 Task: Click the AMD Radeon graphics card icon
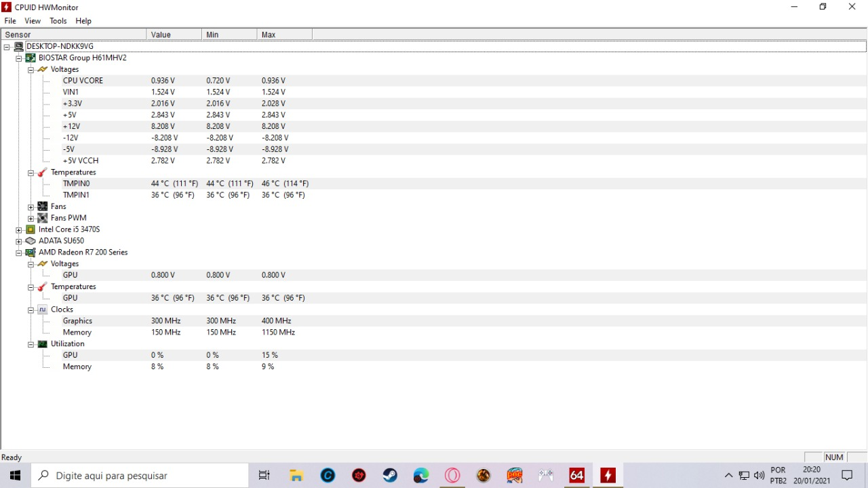click(31, 252)
